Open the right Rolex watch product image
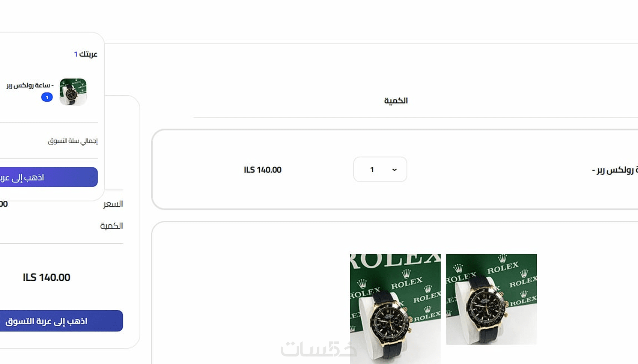The image size is (638, 364). pos(491,299)
